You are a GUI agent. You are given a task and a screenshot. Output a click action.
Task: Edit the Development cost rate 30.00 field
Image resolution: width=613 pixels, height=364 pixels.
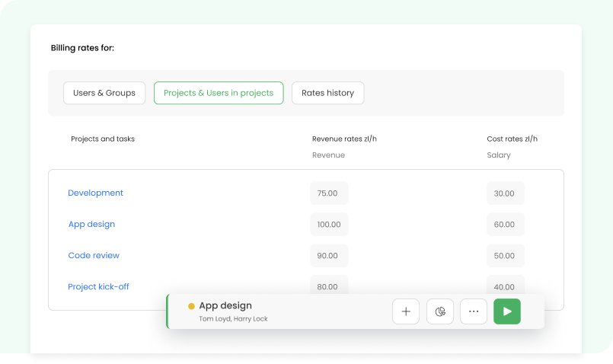point(505,193)
